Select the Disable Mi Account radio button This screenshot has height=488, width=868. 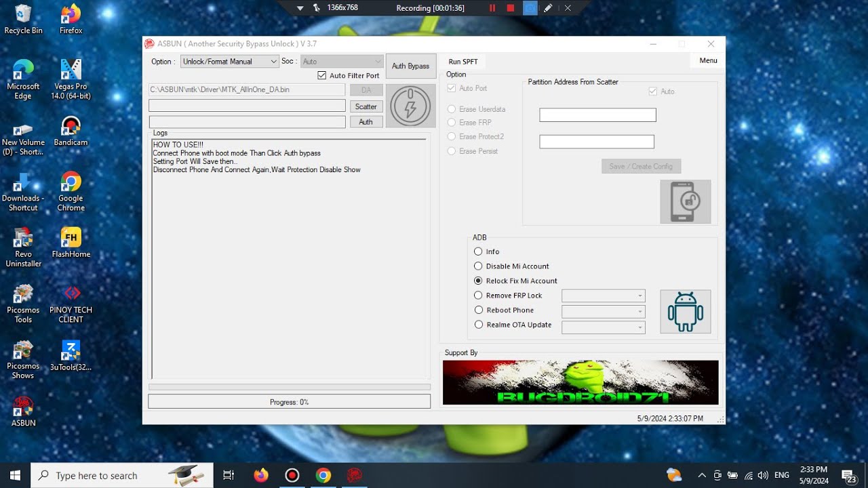478,266
